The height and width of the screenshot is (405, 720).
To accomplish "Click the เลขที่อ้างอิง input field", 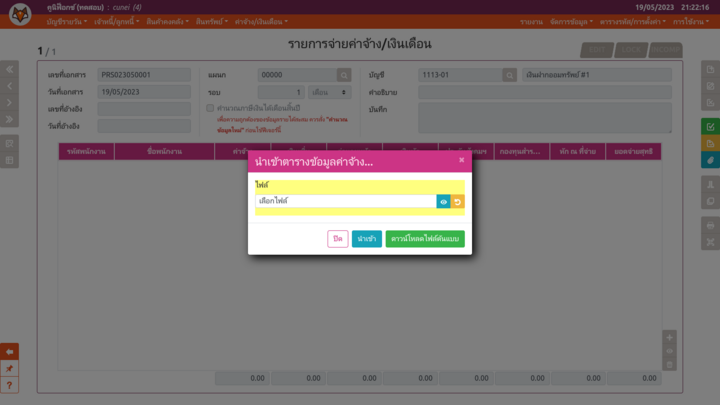I will (x=144, y=109).
